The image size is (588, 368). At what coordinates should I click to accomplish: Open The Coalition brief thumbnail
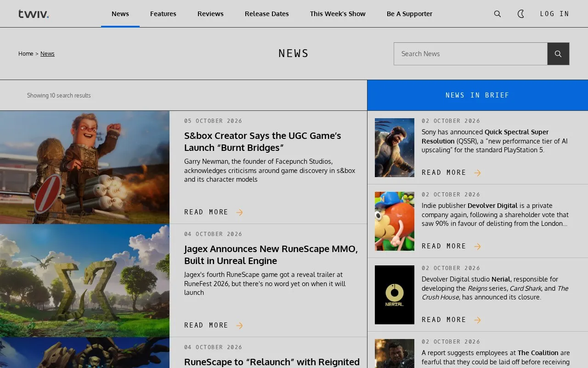[395, 353]
